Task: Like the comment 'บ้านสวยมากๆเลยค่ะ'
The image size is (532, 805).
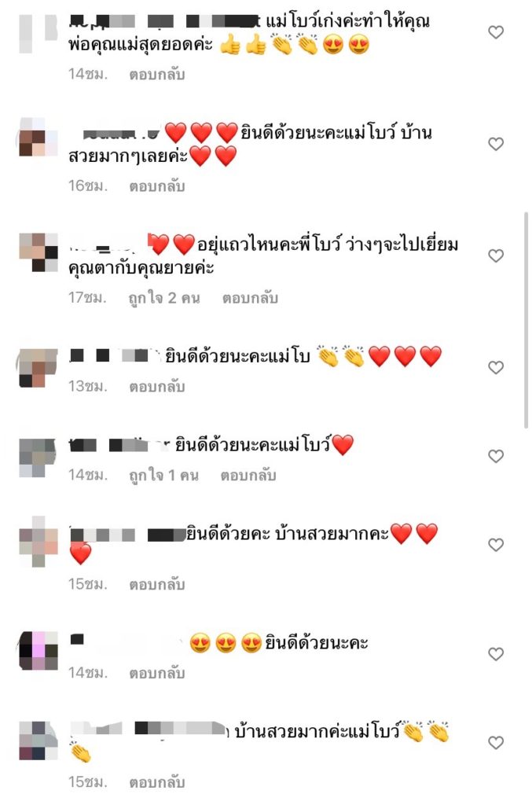Action: (496, 145)
